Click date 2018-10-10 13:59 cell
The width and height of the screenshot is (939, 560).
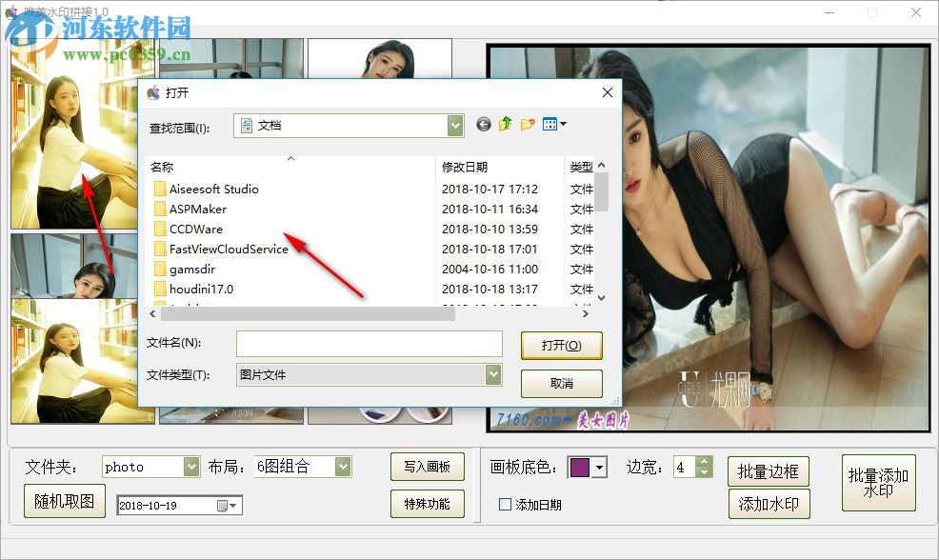(489, 230)
